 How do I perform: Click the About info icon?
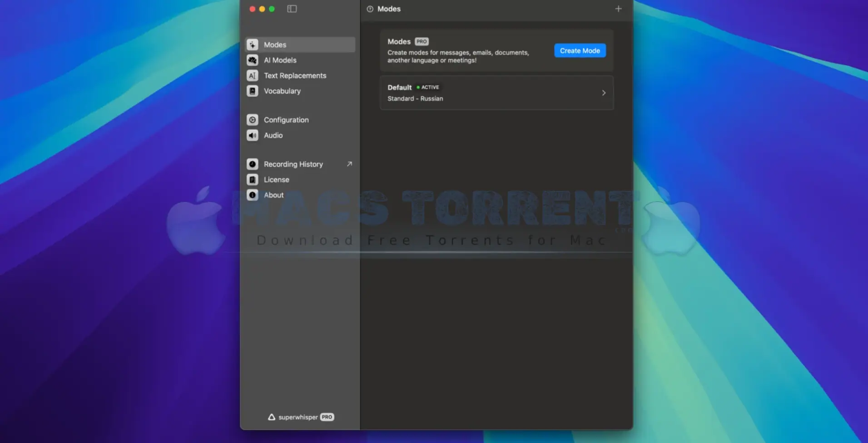pyautogui.click(x=253, y=195)
